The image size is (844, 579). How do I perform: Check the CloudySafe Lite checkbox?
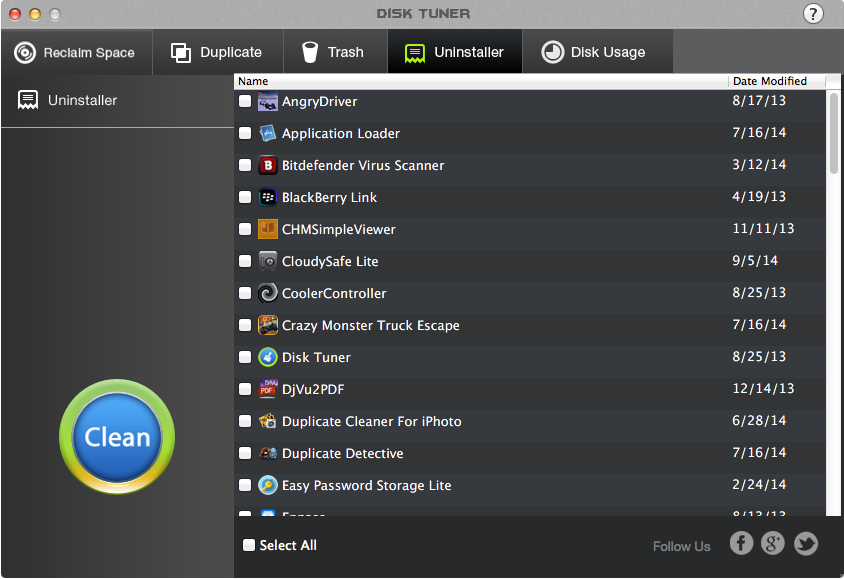pyautogui.click(x=245, y=261)
